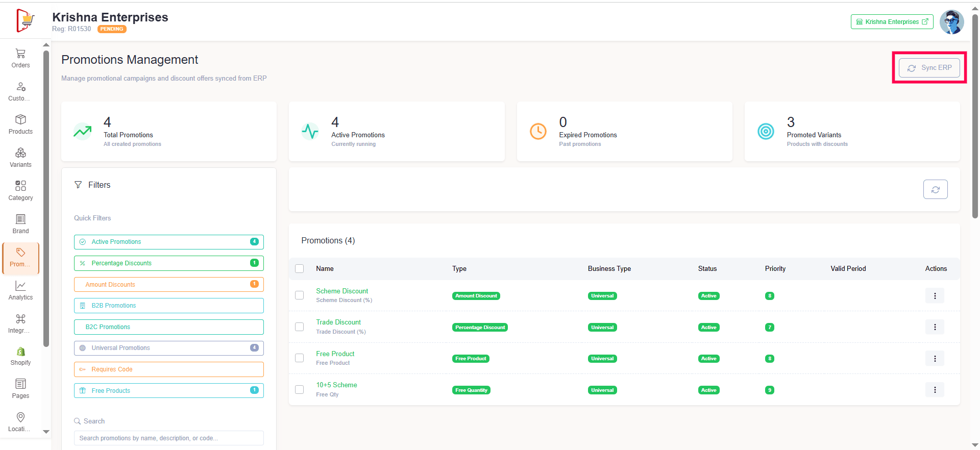The width and height of the screenshot is (980, 450).
Task: Open Analytics from sidebar
Action: coord(20,290)
